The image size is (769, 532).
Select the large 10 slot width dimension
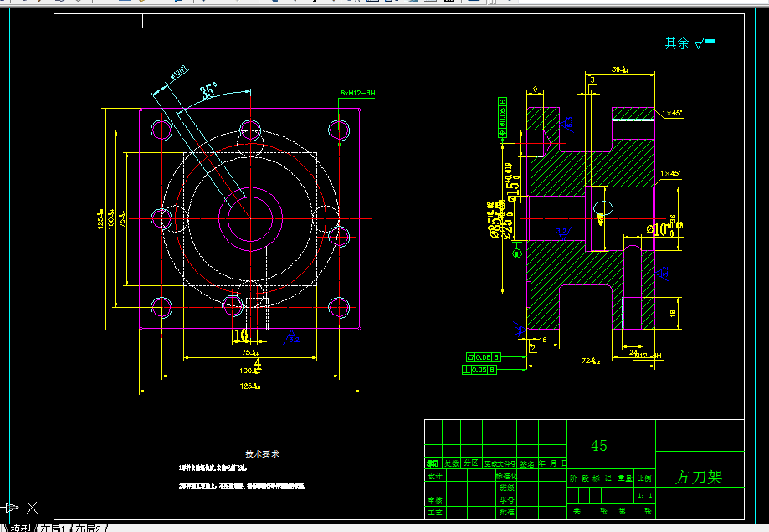pyautogui.click(x=241, y=336)
